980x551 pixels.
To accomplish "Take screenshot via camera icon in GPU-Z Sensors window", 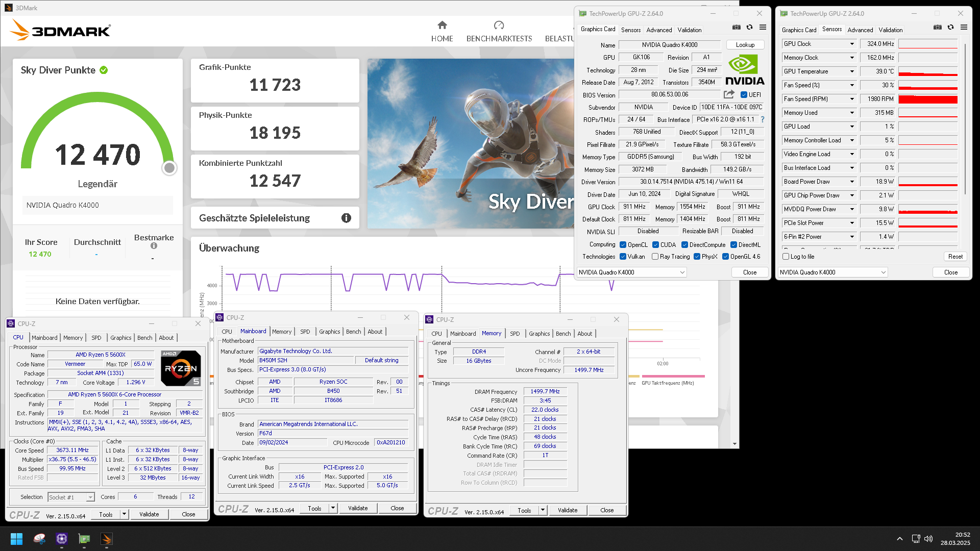I will click(937, 28).
